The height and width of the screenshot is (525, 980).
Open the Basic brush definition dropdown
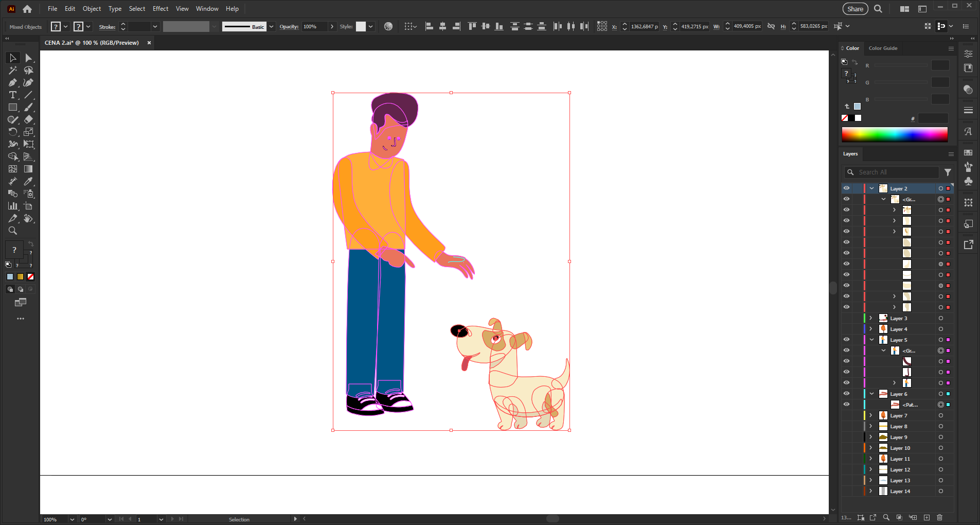click(x=272, y=27)
